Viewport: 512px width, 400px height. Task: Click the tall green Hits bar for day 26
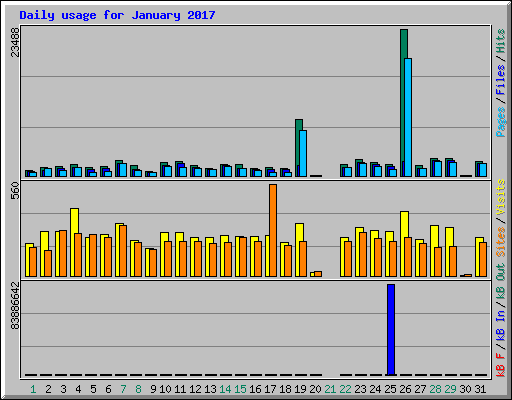coord(404,103)
